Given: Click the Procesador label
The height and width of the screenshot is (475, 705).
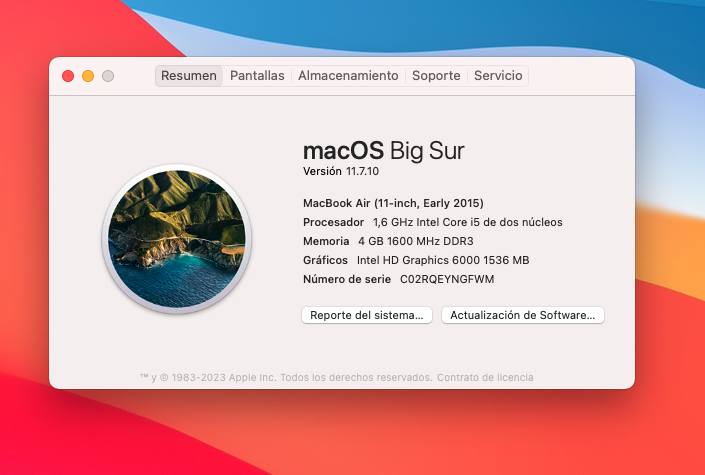Looking at the screenshot, I should 334,222.
